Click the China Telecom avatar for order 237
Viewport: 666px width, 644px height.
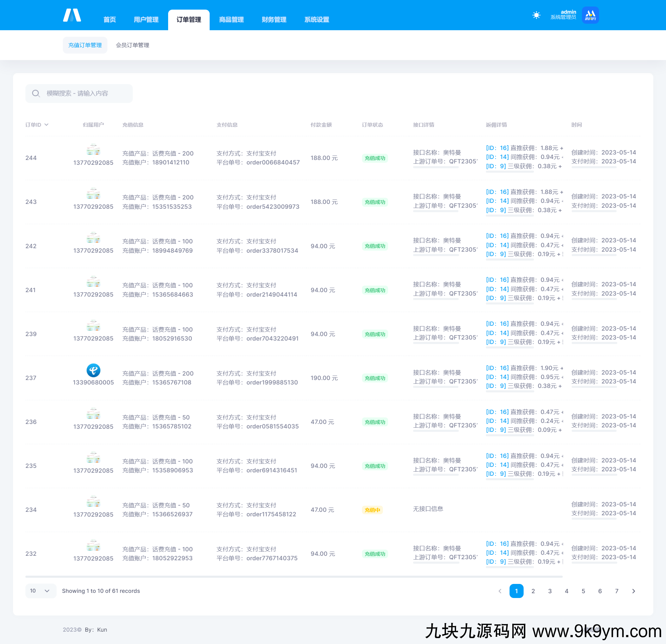93,370
